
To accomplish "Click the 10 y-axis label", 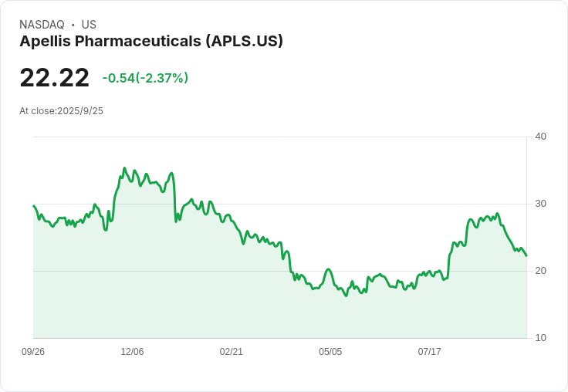I will pyautogui.click(x=540, y=338).
